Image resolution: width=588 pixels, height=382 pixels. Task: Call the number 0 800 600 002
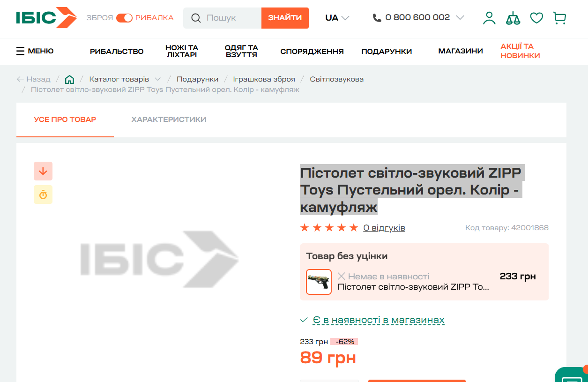(x=417, y=17)
